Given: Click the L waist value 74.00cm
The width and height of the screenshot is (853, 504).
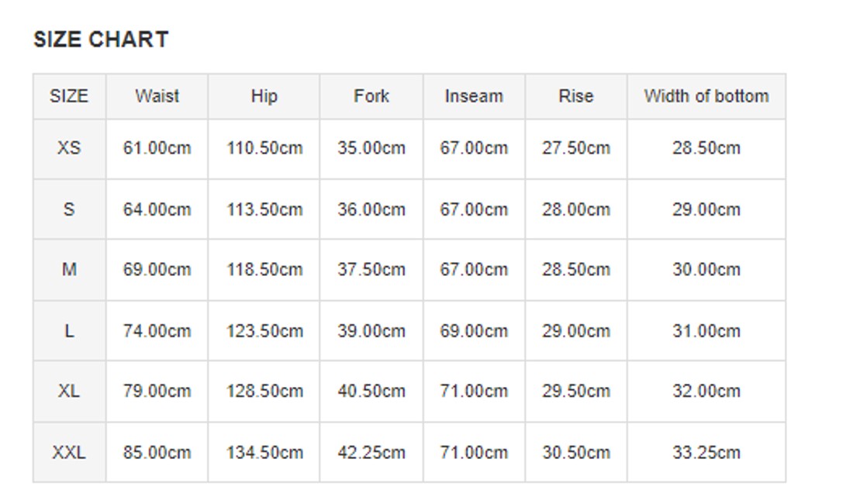Looking at the screenshot, I should click(x=157, y=331).
